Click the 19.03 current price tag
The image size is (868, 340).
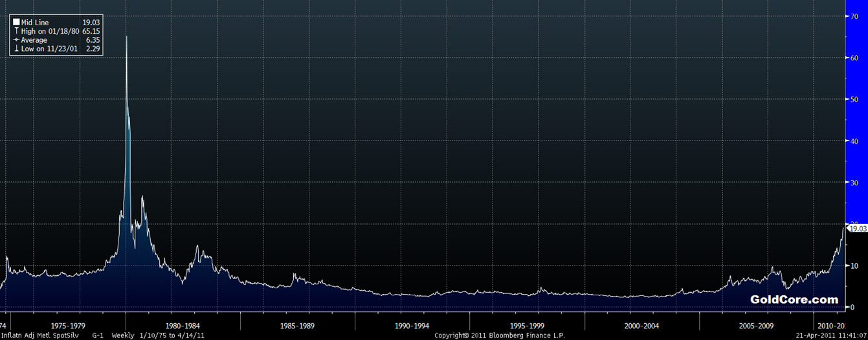pos(858,229)
